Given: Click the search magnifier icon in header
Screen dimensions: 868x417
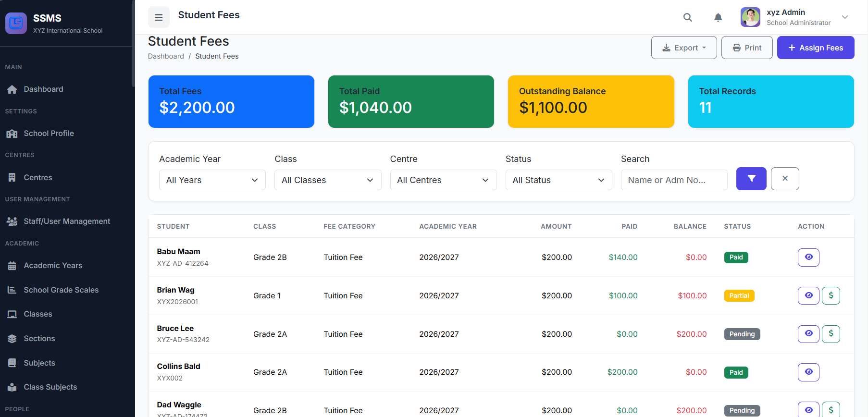Looking at the screenshot, I should point(688,17).
